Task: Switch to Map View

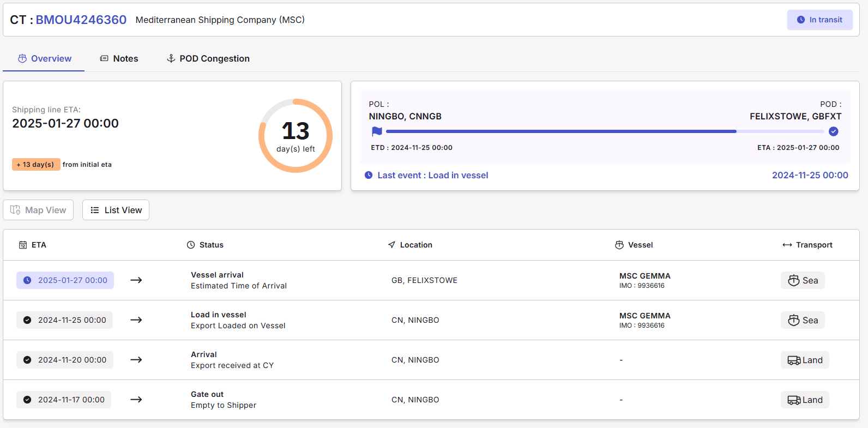Action: [38, 210]
